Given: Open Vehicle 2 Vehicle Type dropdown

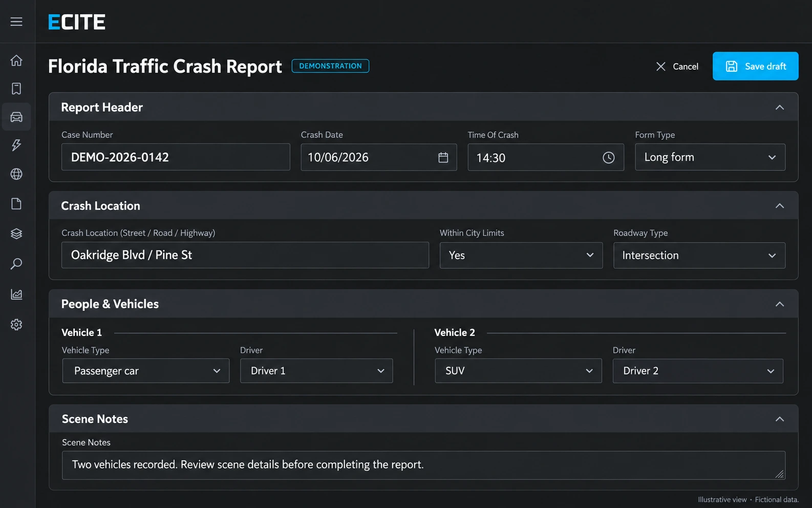Looking at the screenshot, I should pyautogui.click(x=518, y=371).
